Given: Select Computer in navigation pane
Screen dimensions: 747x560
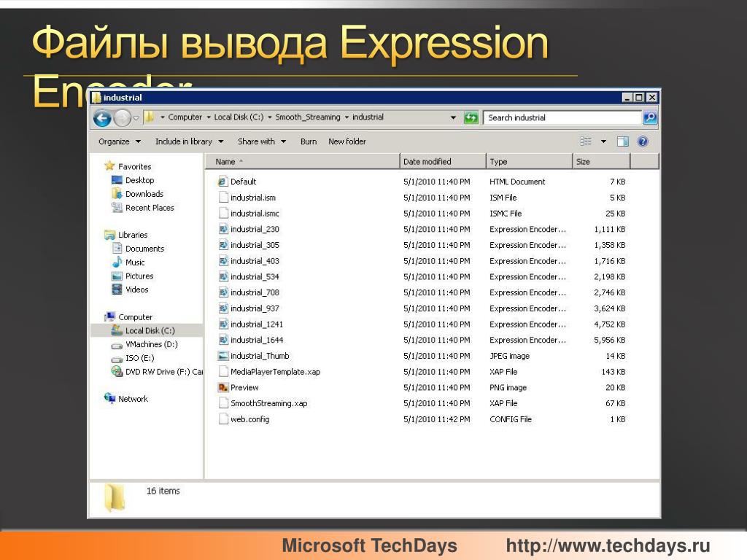Looking at the screenshot, I should tap(135, 316).
